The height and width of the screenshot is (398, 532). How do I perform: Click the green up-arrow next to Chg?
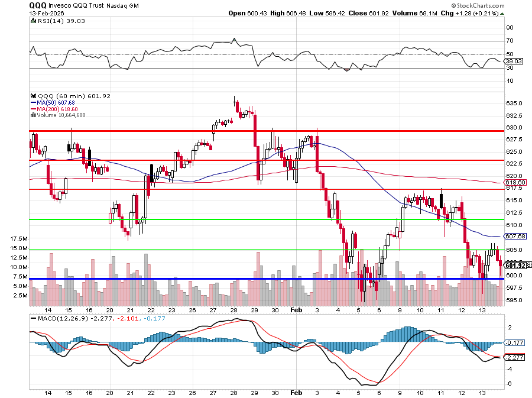pyautogui.click(x=502, y=12)
